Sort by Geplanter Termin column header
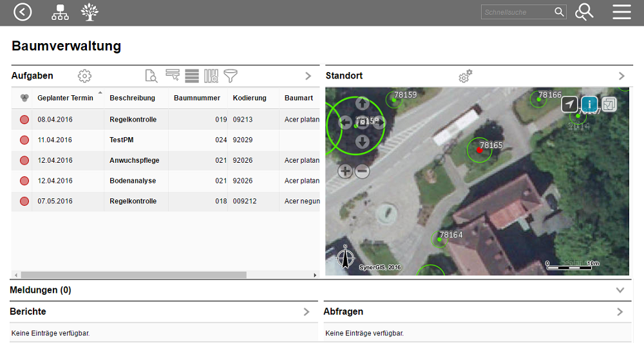 coord(65,98)
